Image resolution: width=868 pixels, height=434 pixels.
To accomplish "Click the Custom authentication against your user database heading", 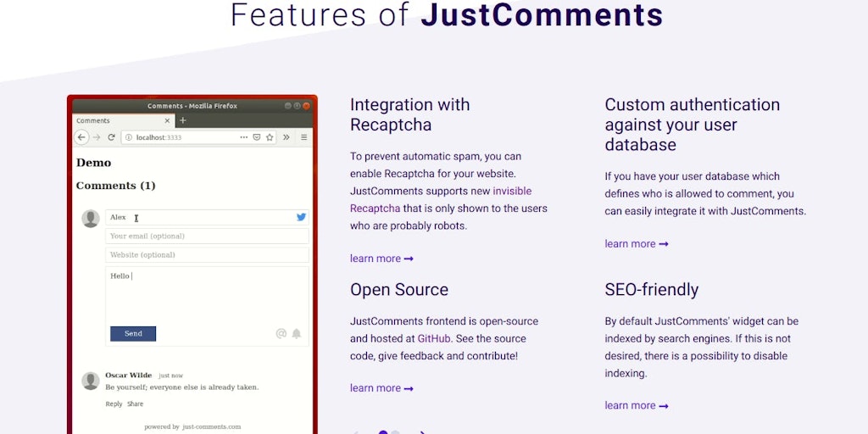I will coord(692,125).
